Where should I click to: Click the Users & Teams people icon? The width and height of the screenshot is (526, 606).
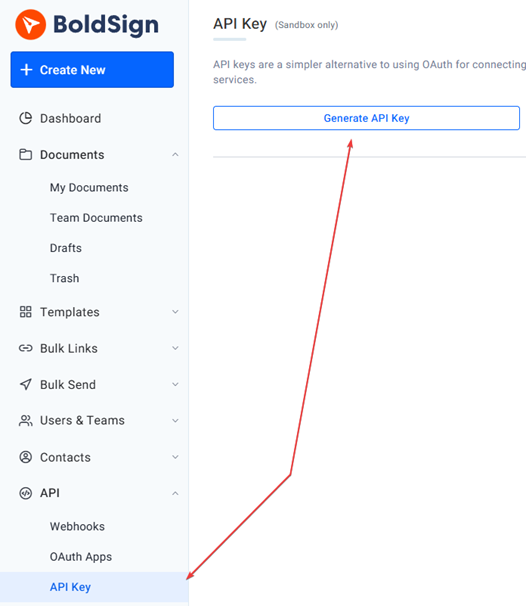[x=26, y=420]
